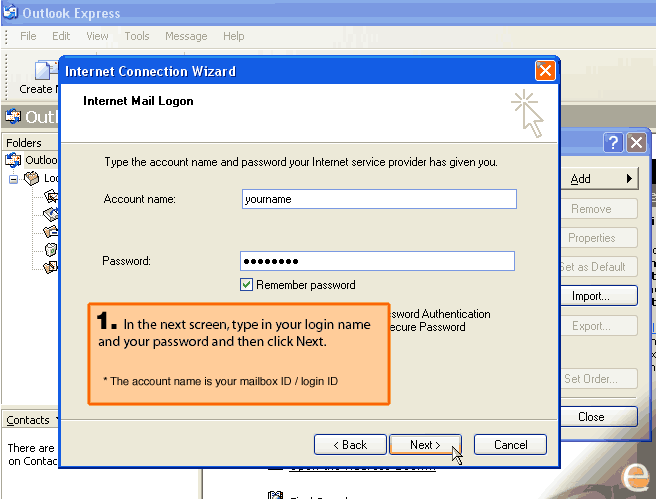Click Properties in the accounts dialog
This screenshot has height=500, width=657.
coord(599,238)
